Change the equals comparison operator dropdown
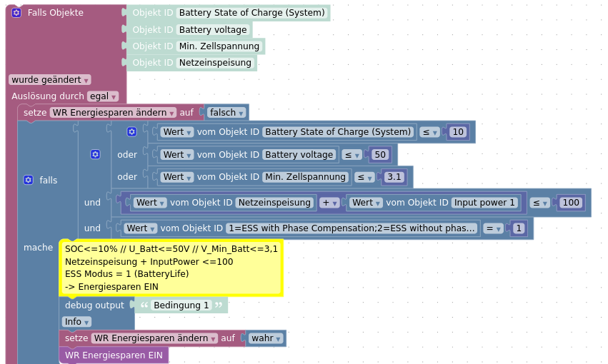The image size is (608, 364). (x=492, y=228)
